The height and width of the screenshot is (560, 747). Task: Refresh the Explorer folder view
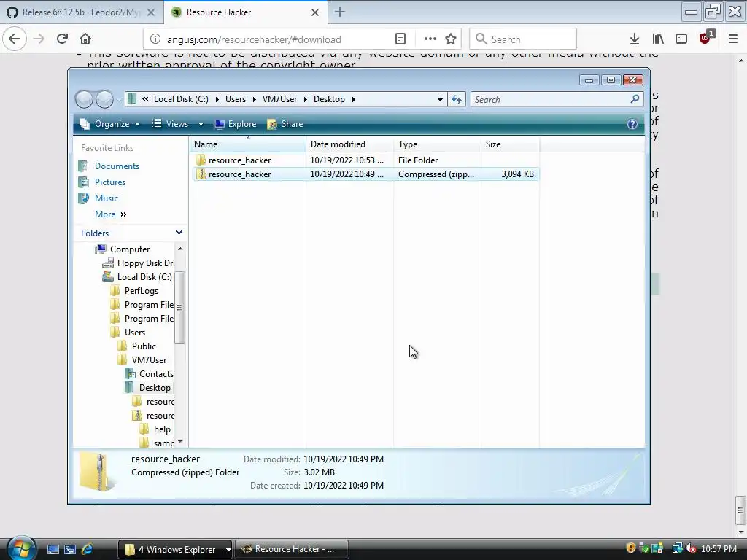click(457, 99)
